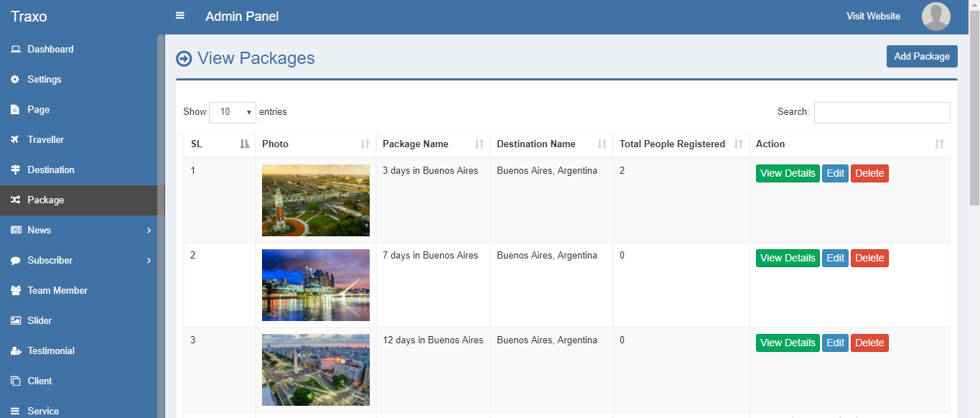Viewport: 980px width, 418px height.
Task: Click the Dashboard laptop icon in sidebar
Action: pos(15,50)
